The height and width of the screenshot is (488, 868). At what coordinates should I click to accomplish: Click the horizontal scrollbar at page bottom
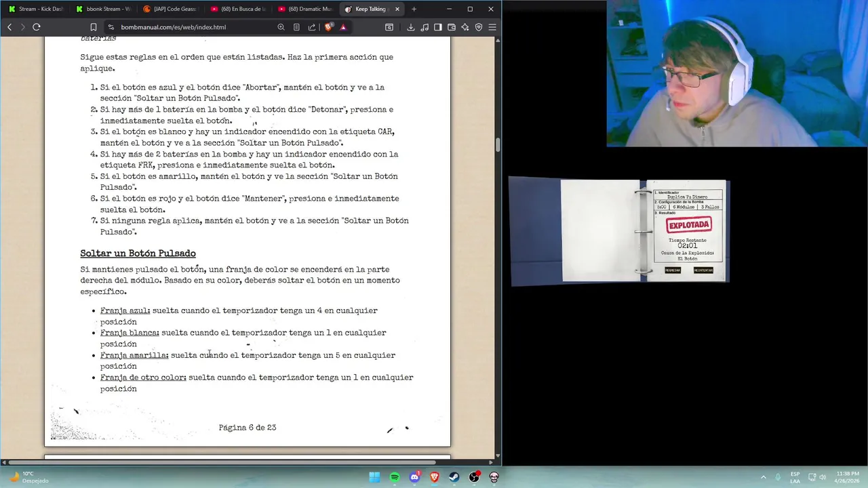tap(221, 462)
